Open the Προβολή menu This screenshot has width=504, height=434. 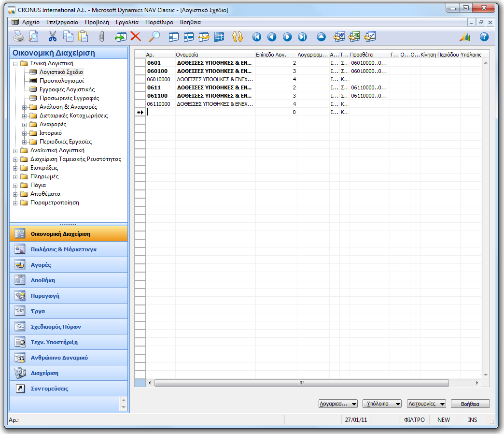coord(97,22)
